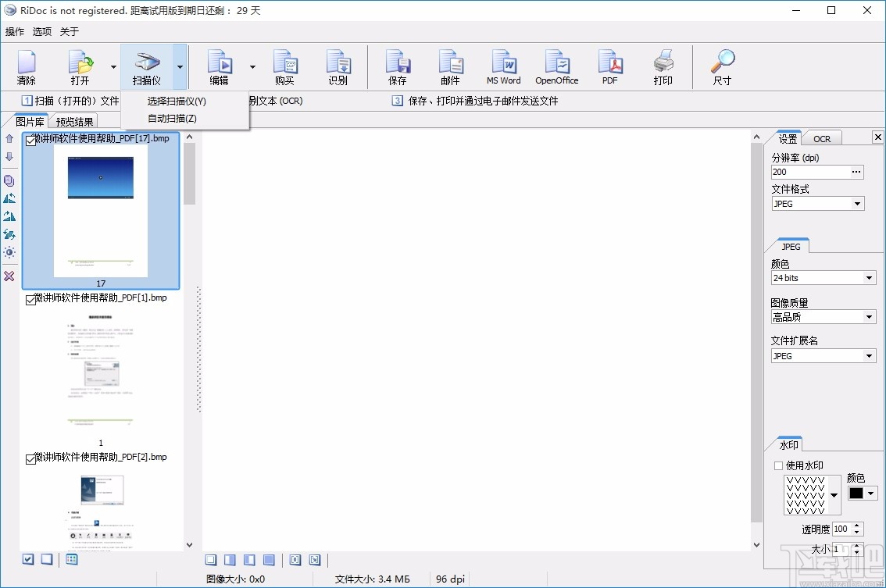
Task: Toggle the dropdown arrow next to 扫描仪
Action: (180, 67)
